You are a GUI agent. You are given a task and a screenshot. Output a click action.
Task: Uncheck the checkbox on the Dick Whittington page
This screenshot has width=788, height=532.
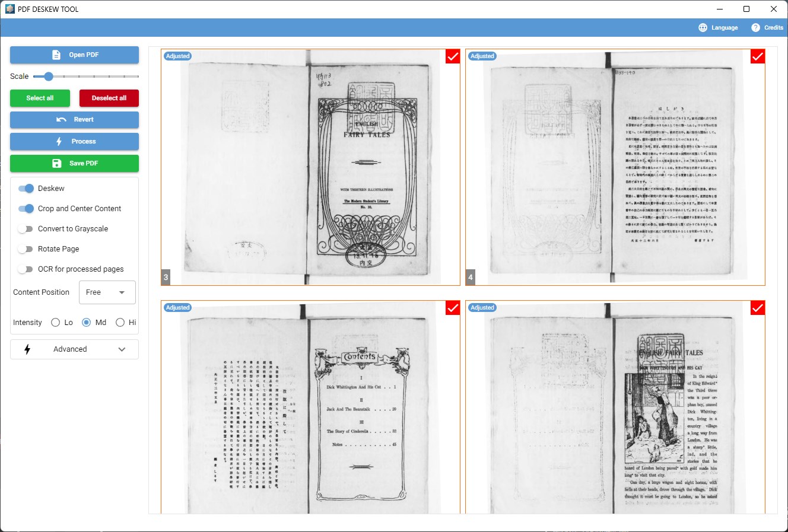[758, 308]
